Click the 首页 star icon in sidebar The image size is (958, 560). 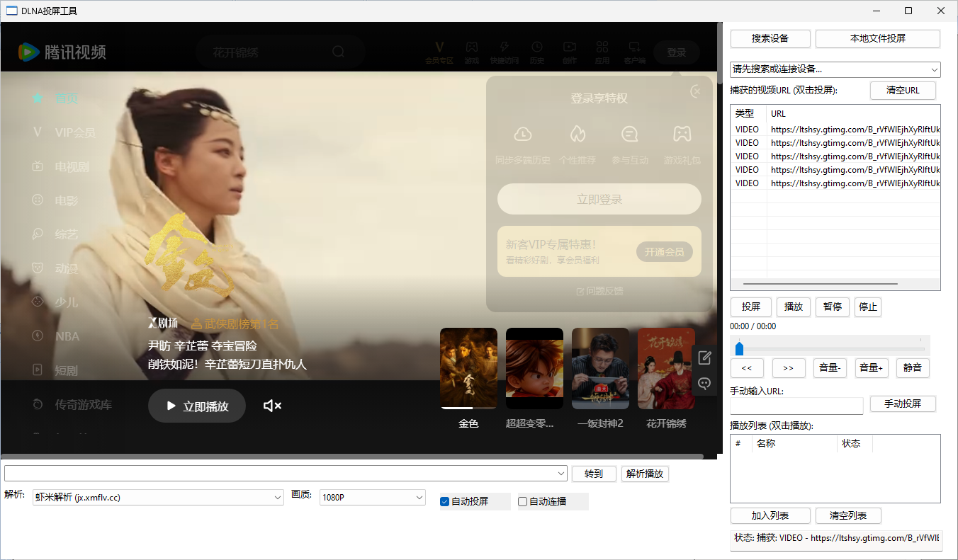tap(38, 98)
